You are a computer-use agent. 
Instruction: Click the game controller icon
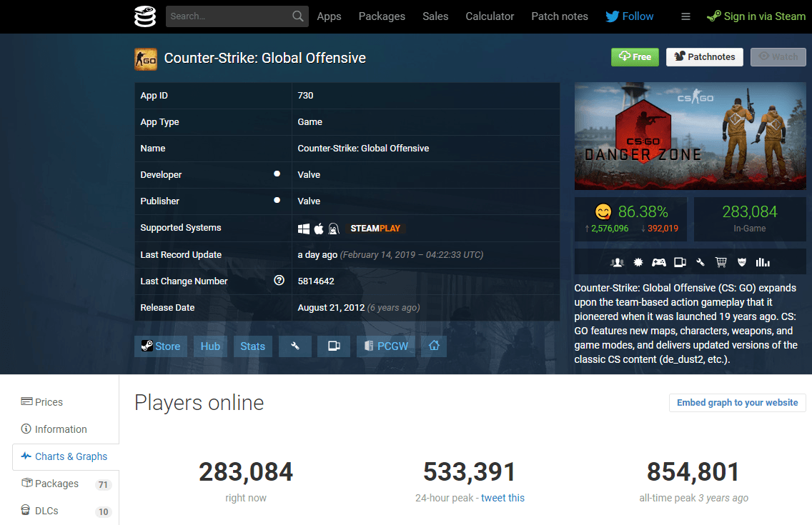tap(659, 262)
